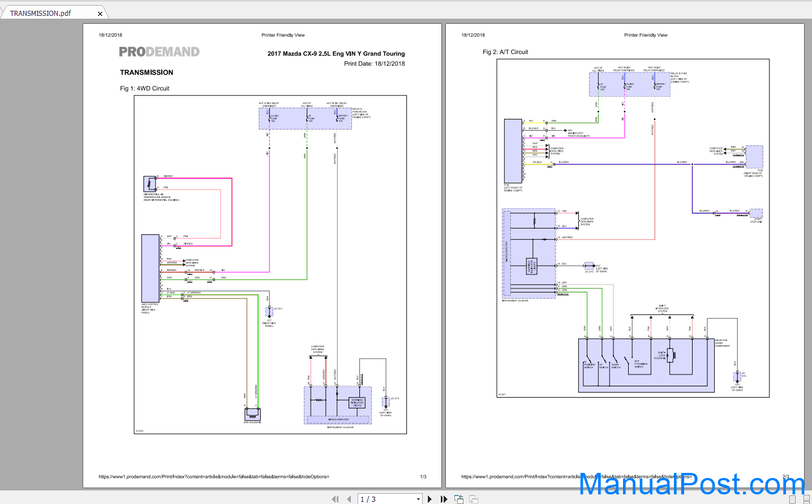
Task: Click the 'Fig 1: 4WD Circuit' caption
Action: pyautogui.click(x=145, y=88)
